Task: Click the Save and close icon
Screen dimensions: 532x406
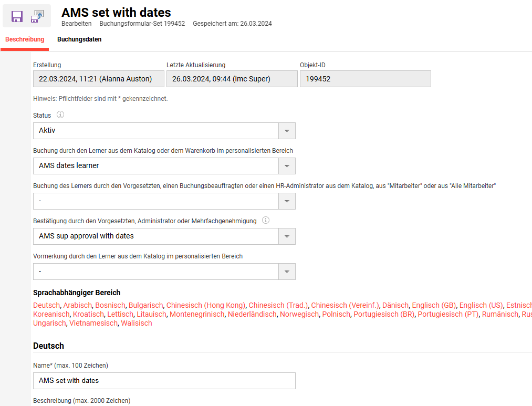Action: click(x=37, y=16)
